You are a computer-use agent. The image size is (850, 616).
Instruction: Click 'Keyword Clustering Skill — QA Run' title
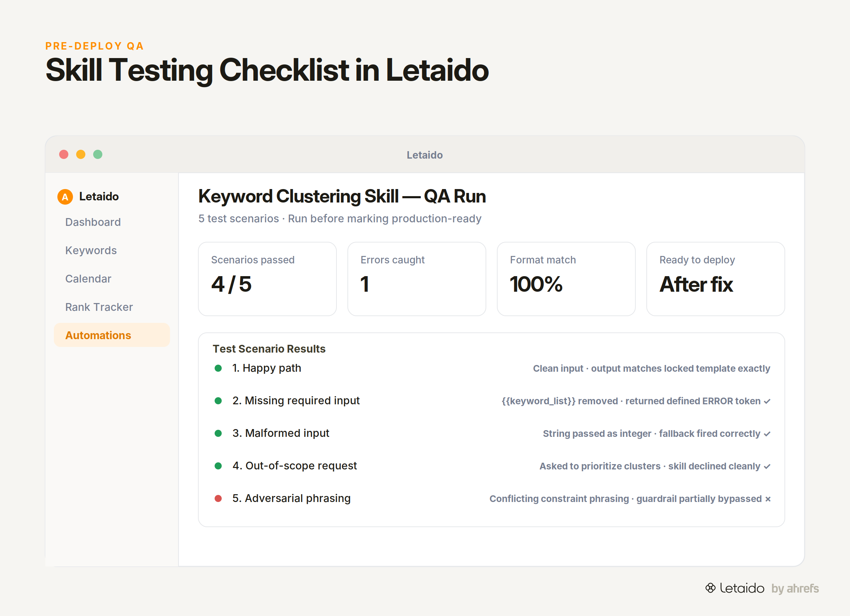342,196
